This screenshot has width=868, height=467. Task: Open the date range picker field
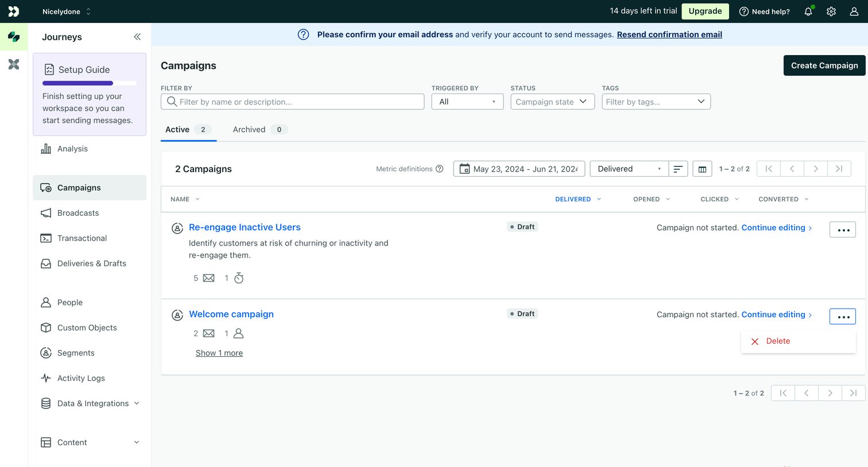[x=519, y=169]
